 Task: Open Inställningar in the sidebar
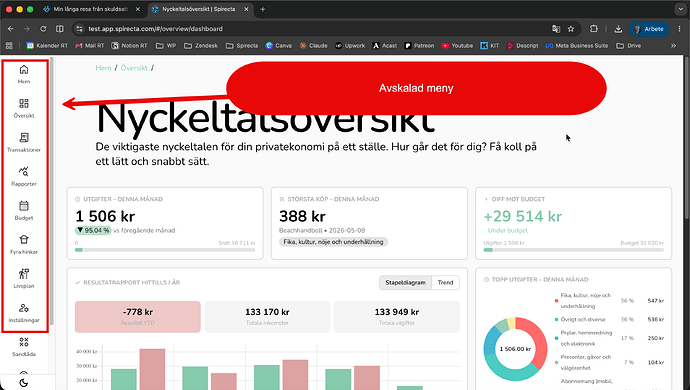tap(24, 313)
